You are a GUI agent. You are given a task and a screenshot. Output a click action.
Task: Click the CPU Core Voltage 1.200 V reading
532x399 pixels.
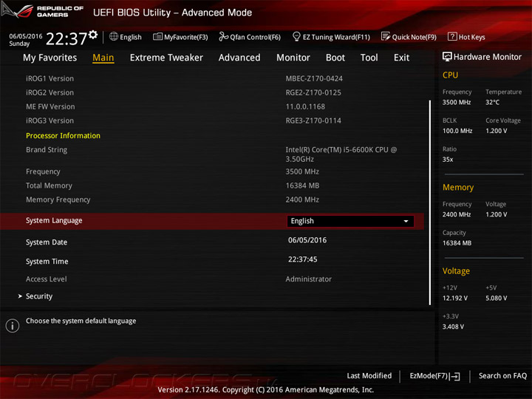(496, 131)
